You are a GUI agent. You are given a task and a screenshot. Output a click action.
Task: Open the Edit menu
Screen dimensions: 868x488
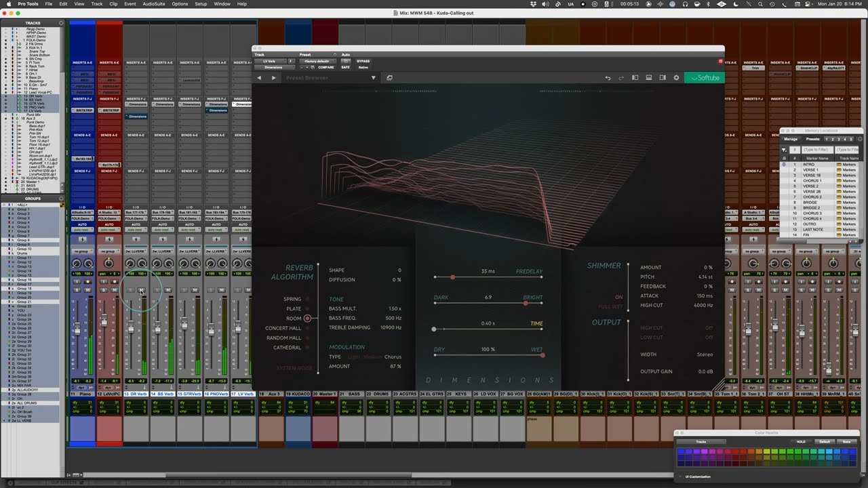(x=63, y=4)
